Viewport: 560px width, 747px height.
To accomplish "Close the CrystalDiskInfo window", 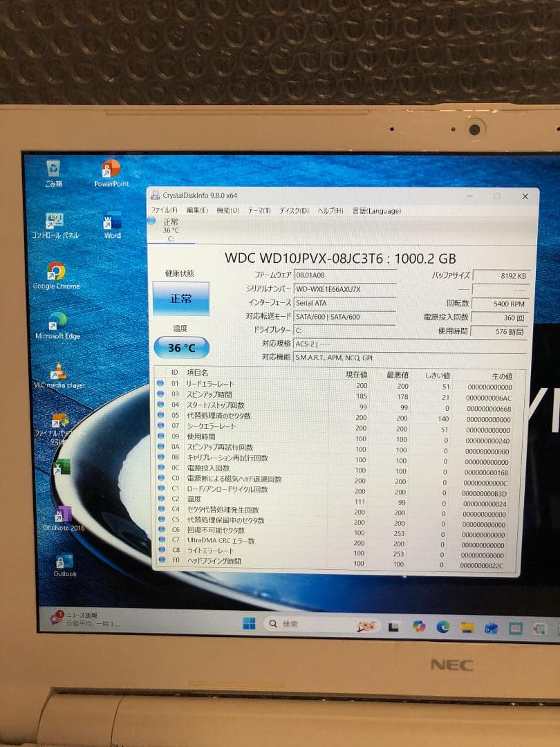I will coord(525,196).
